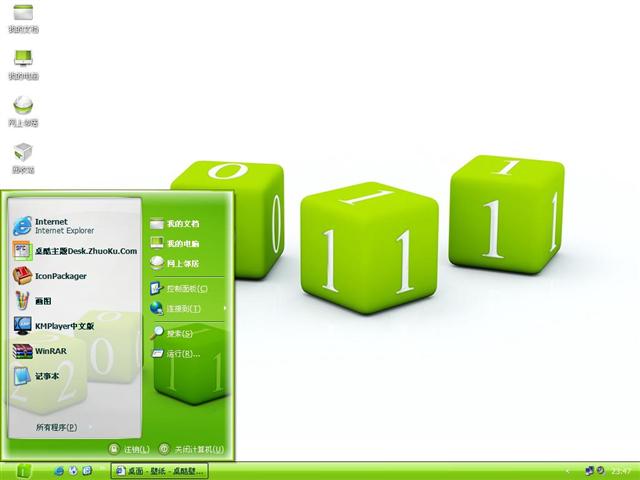Open the Network Neighborhood globe desktop icon

(23, 111)
